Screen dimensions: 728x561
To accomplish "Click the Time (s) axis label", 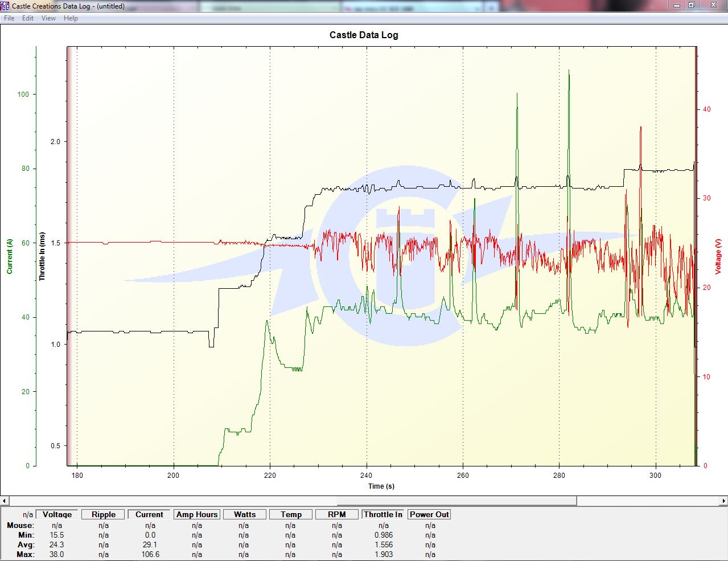I will [x=381, y=486].
